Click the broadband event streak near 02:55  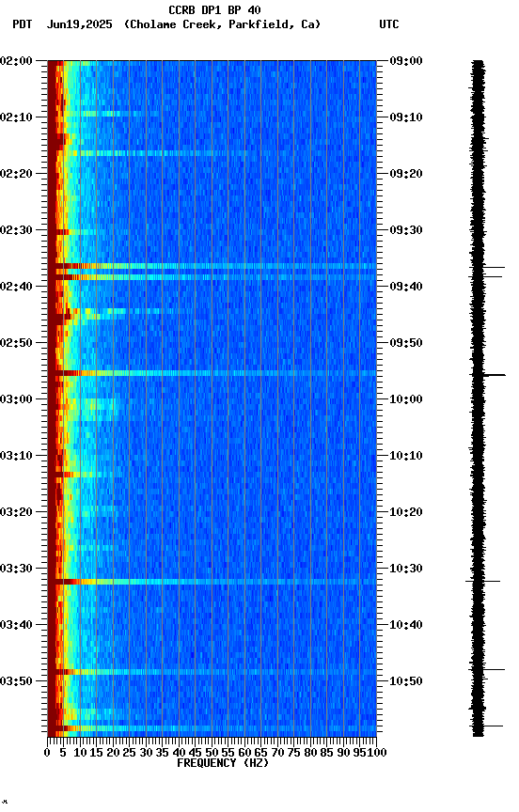point(212,373)
